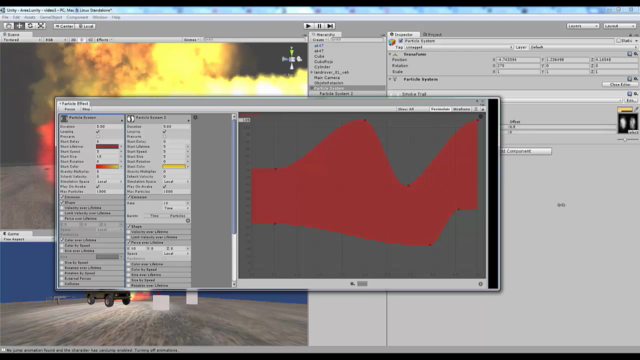Open Transform component gear menu
640x360 pixels.
pos(636,54)
